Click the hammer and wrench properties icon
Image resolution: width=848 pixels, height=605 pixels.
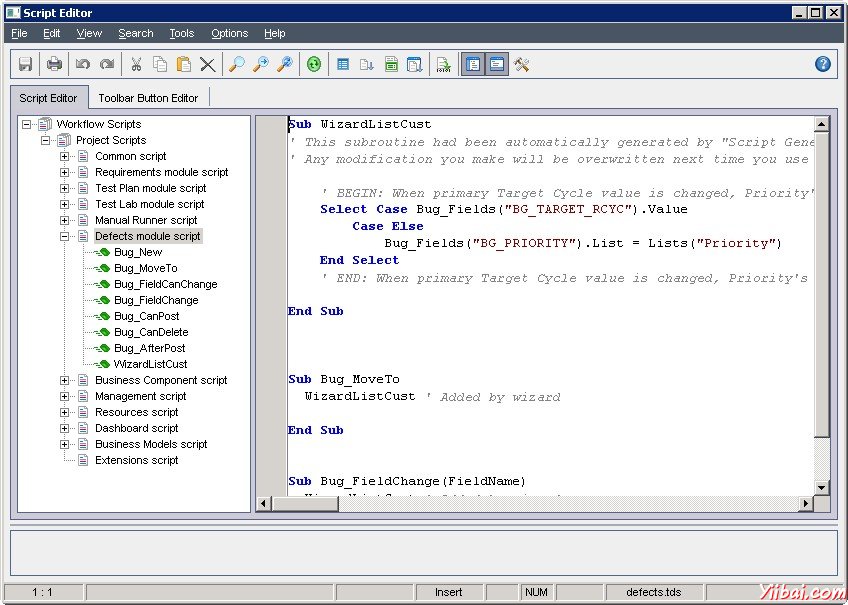pyautogui.click(x=521, y=64)
